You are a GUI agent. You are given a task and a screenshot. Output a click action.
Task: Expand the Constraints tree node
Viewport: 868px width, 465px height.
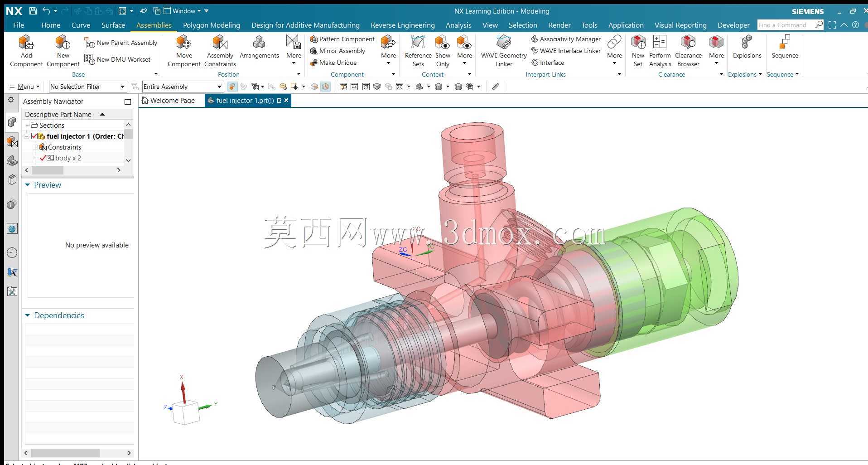click(35, 147)
